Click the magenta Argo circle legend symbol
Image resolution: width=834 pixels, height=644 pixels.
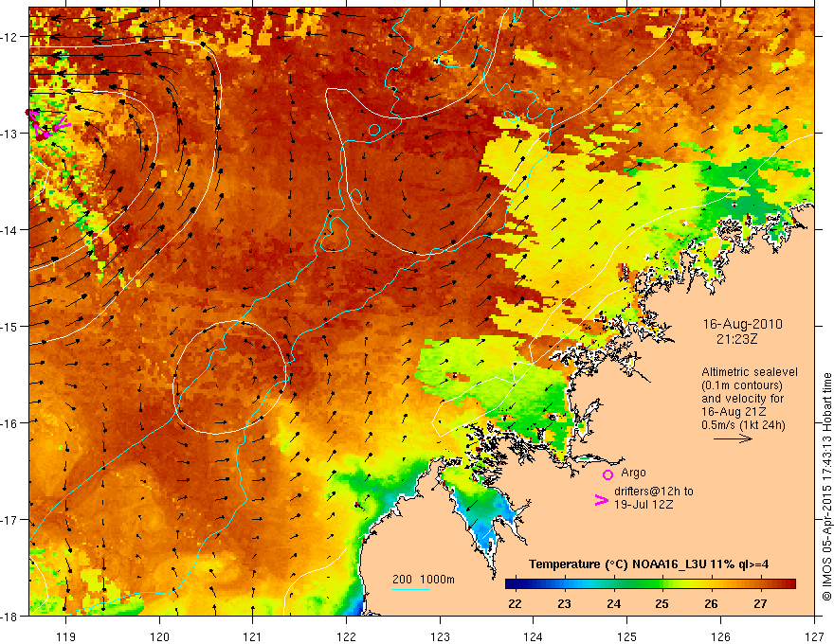tap(607, 474)
